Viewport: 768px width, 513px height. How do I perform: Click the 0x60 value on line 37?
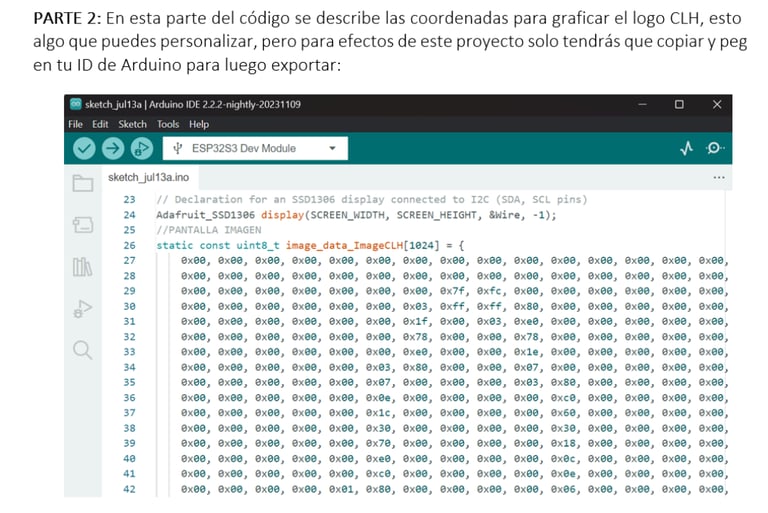(x=563, y=413)
